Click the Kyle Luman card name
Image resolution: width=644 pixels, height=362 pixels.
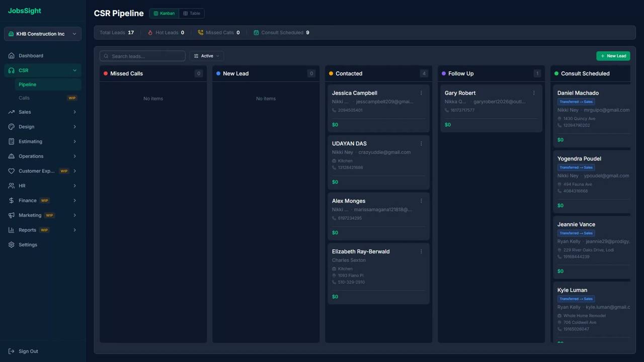(572, 290)
